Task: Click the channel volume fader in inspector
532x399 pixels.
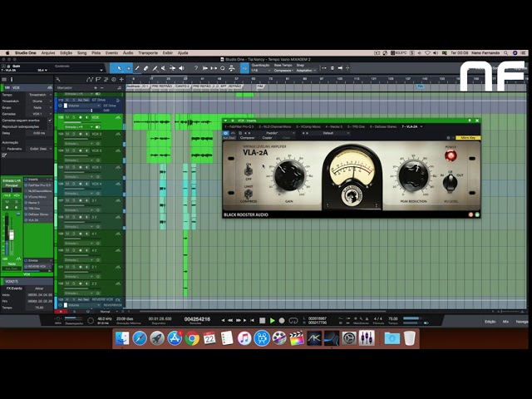Action: tap(12, 234)
